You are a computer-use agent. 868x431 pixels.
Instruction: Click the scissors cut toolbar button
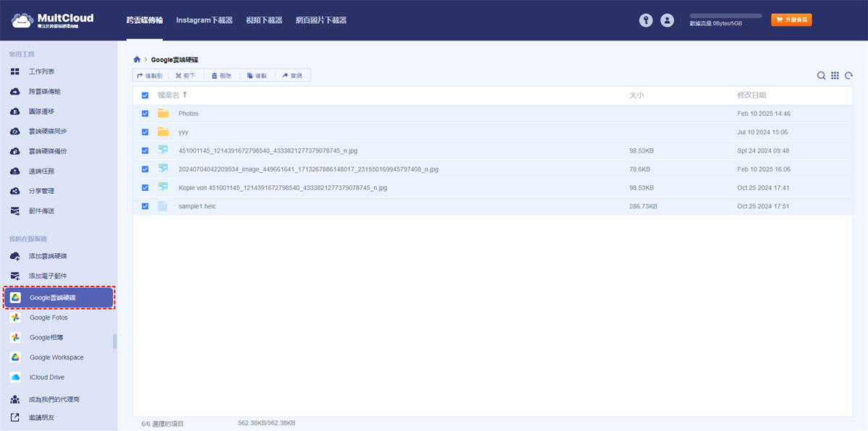click(185, 75)
